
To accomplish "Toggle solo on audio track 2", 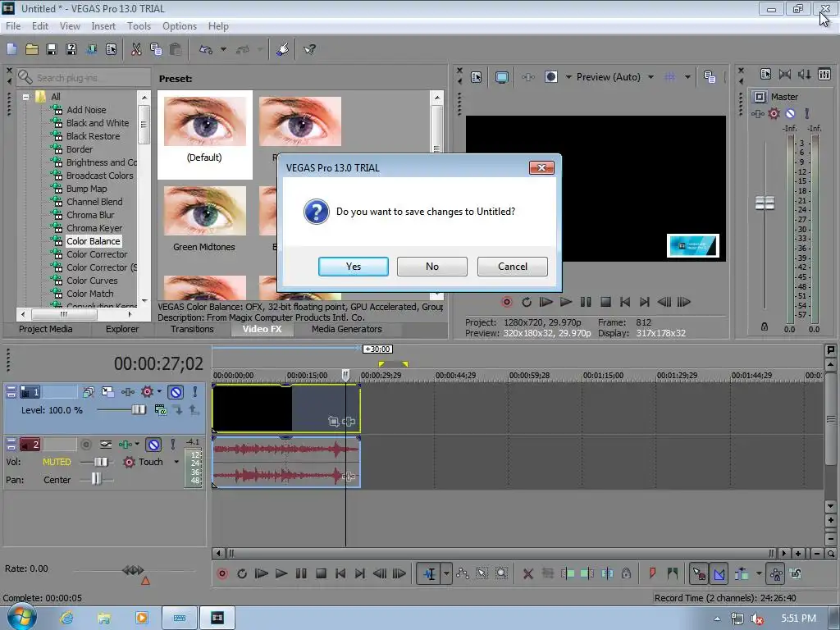I will point(172,445).
